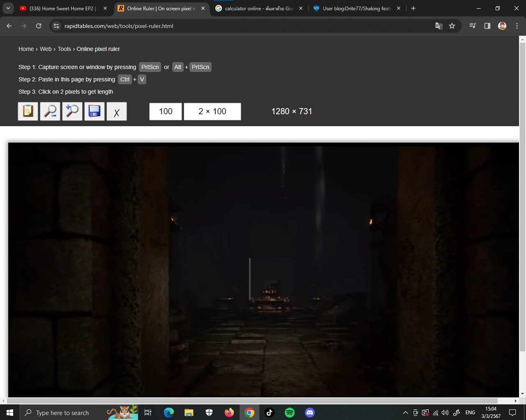
Task: Click the field showing 2 × 100
Action: pyautogui.click(x=212, y=111)
